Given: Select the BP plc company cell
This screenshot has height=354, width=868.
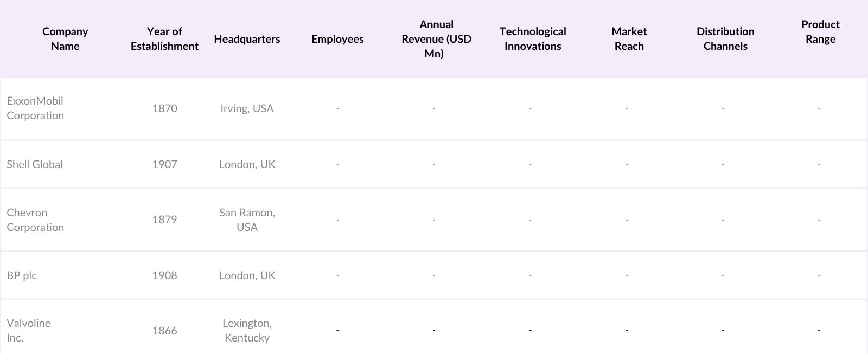Looking at the screenshot, I should (x=22, y=275).
